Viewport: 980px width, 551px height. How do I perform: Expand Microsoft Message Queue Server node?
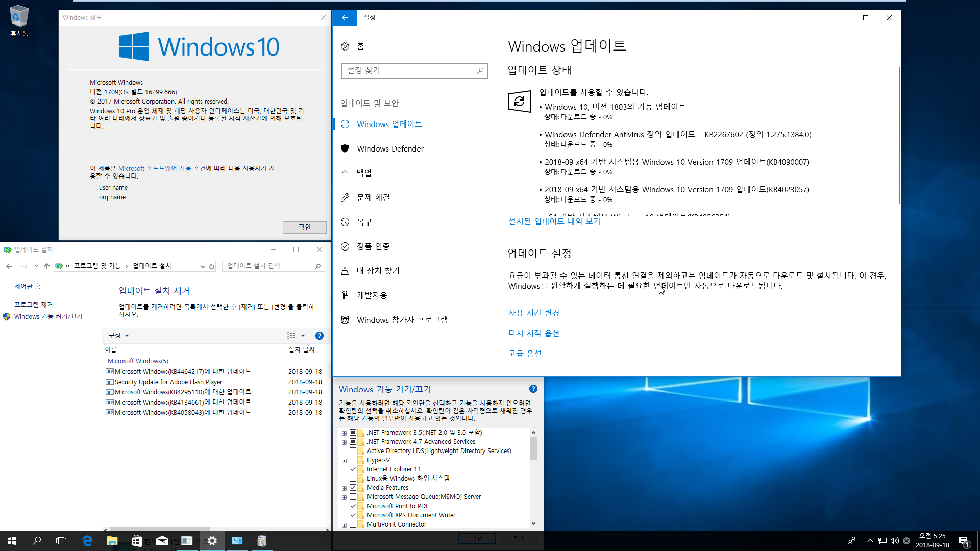pos(344,497)
